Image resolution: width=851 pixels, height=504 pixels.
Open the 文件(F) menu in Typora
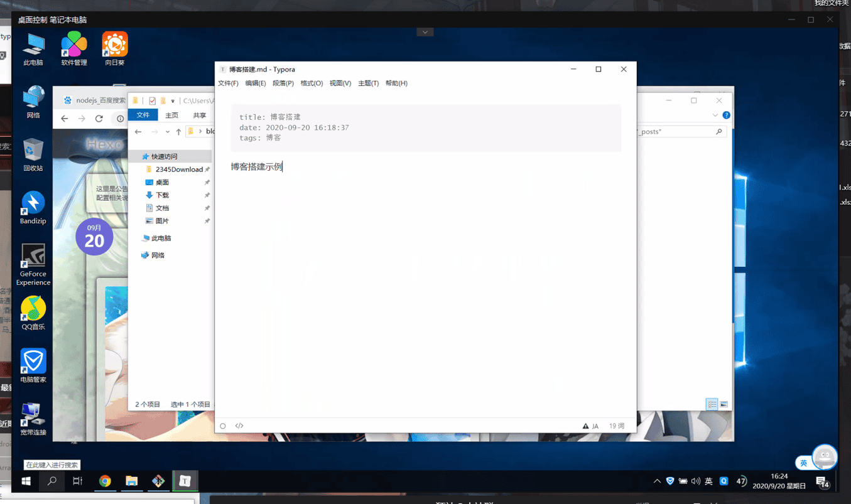click(228, 83)
